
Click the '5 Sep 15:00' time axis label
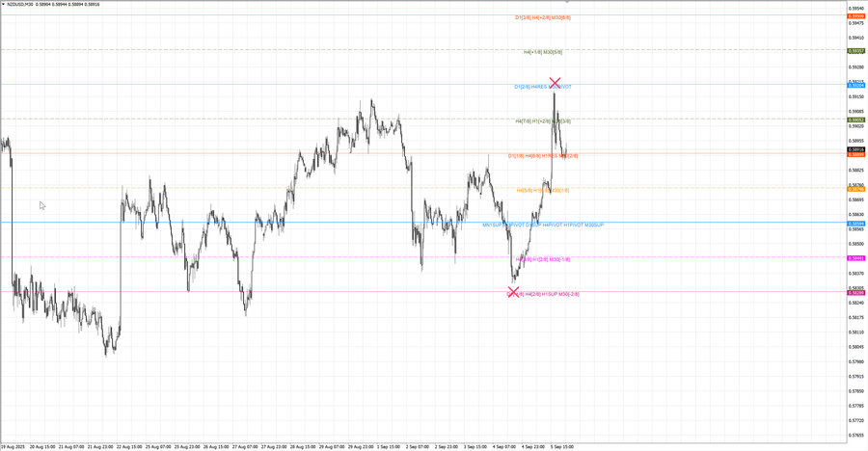point(562,446)
